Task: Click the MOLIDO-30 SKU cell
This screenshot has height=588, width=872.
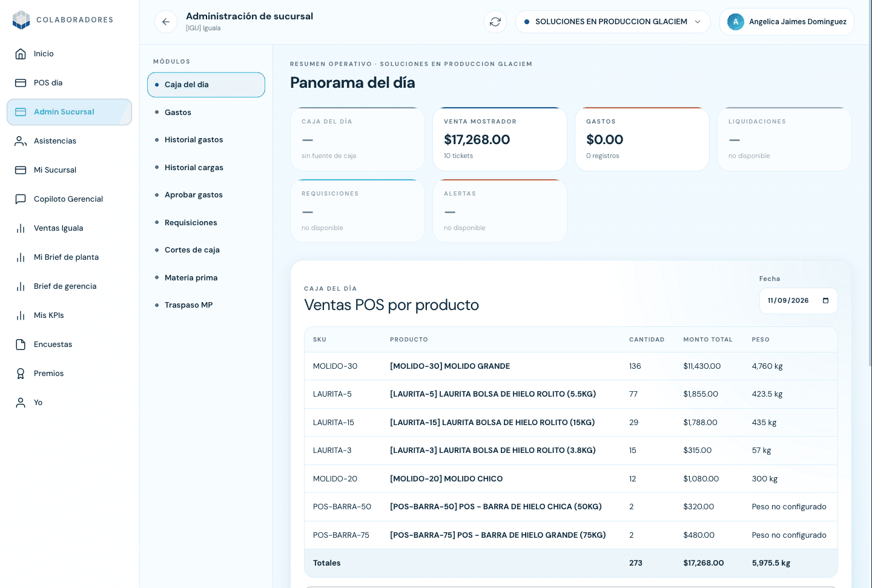Action: coord(335,366)
